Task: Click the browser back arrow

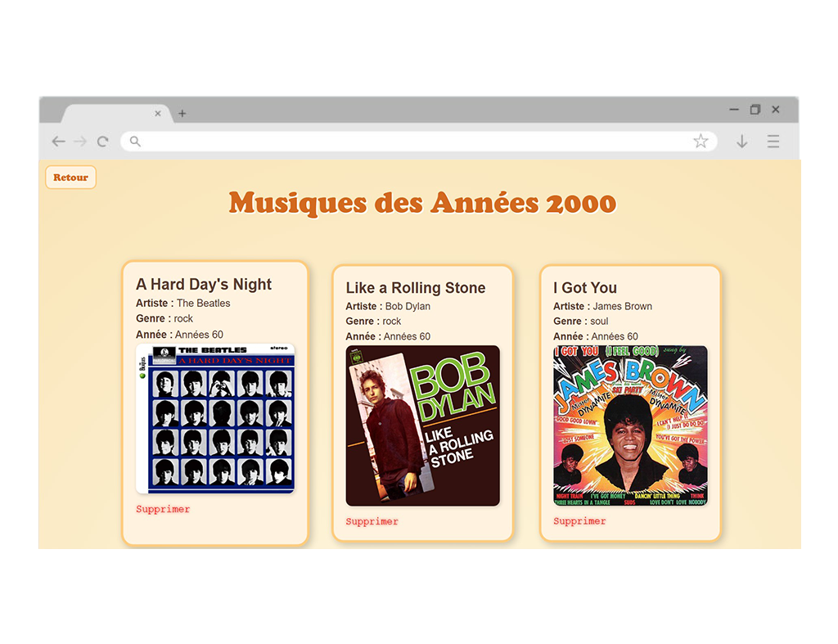Action: 59,142
